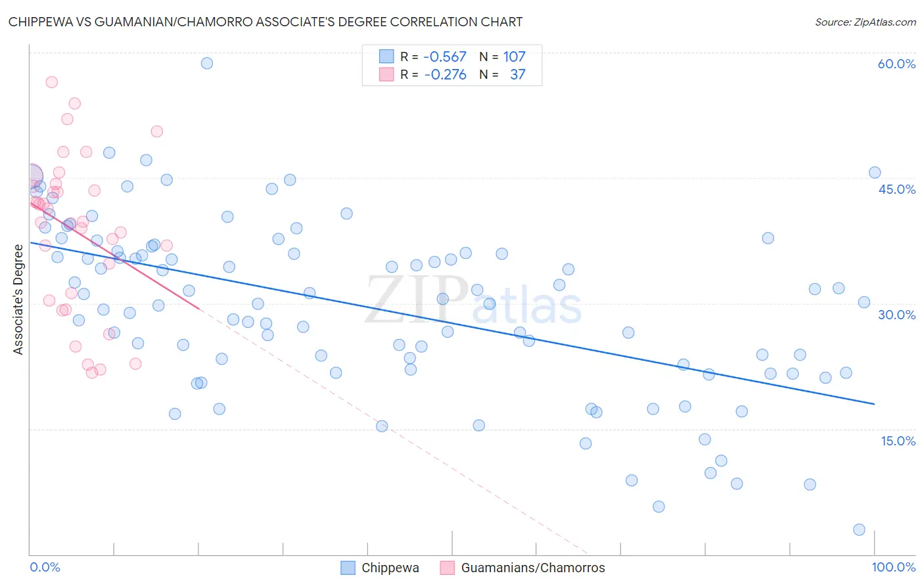
Task: Select the Chippewa legend label
Action: (x=390, y=568)
